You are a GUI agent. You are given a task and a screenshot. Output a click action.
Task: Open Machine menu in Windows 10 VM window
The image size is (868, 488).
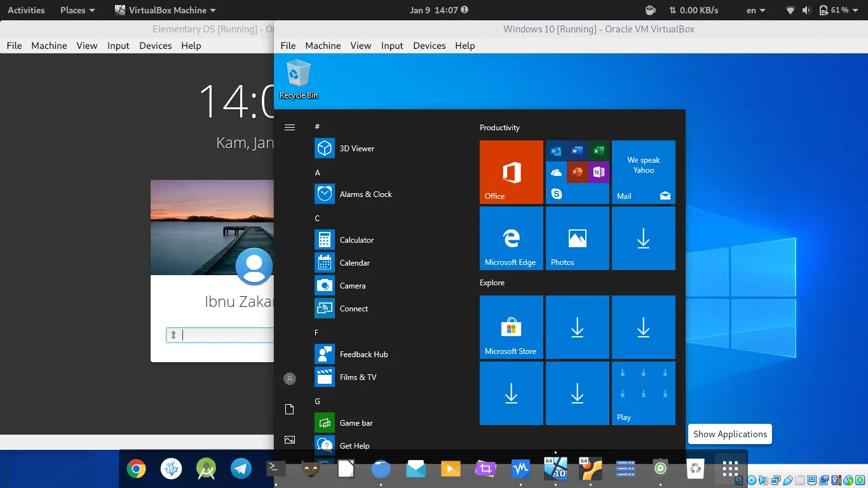(323, 45)
